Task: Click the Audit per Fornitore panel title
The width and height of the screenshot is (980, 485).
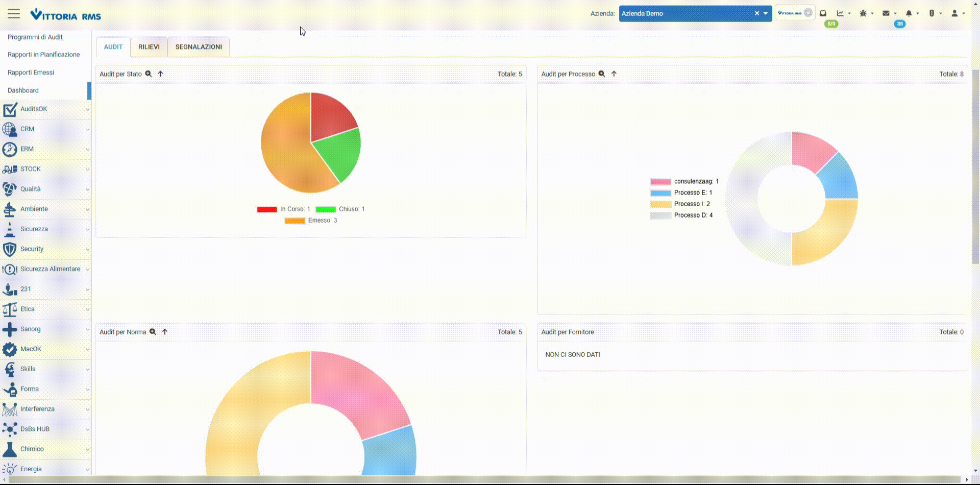Action: click(x=568, y=332)
